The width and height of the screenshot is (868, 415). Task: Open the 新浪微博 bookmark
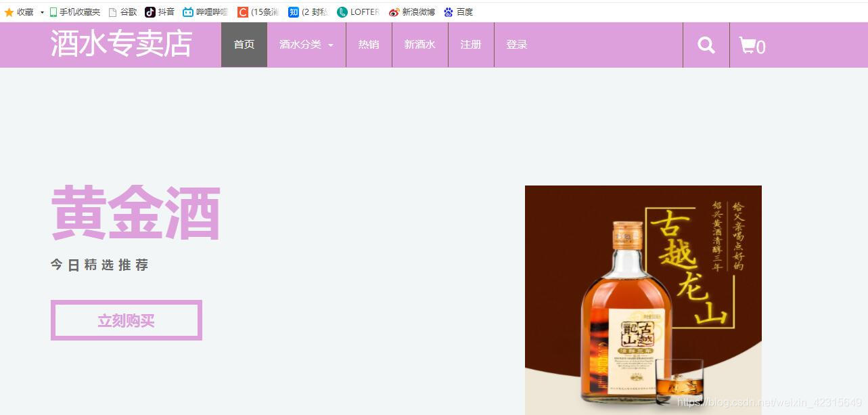[x=413, y=12]
